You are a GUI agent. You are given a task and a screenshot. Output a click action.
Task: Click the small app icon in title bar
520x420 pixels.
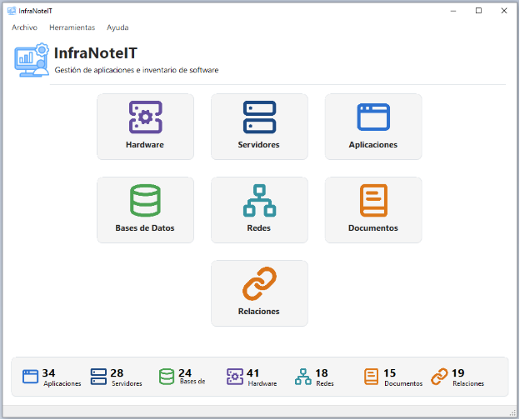(x=12, y=11)
